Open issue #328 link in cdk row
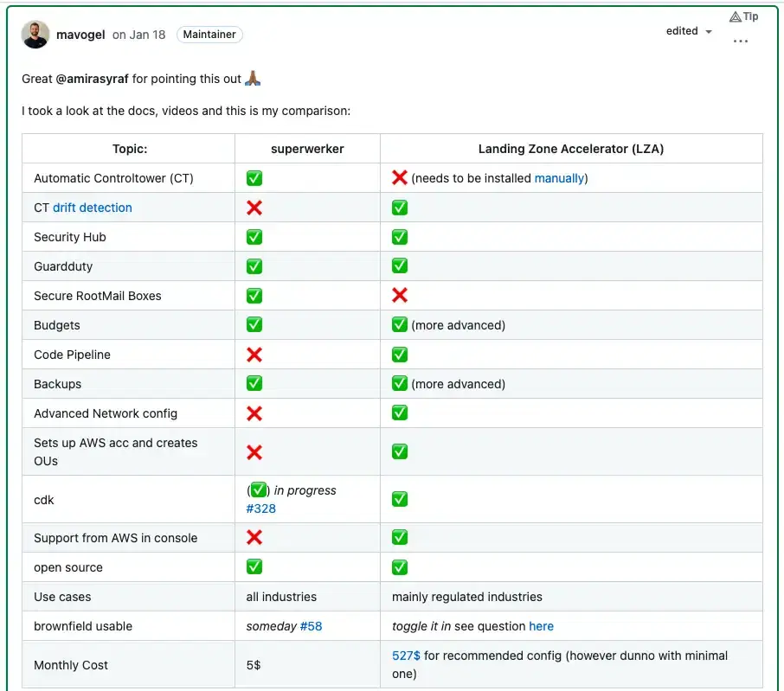784x691 pixels. pyautogui.click(x=261, y=509)
